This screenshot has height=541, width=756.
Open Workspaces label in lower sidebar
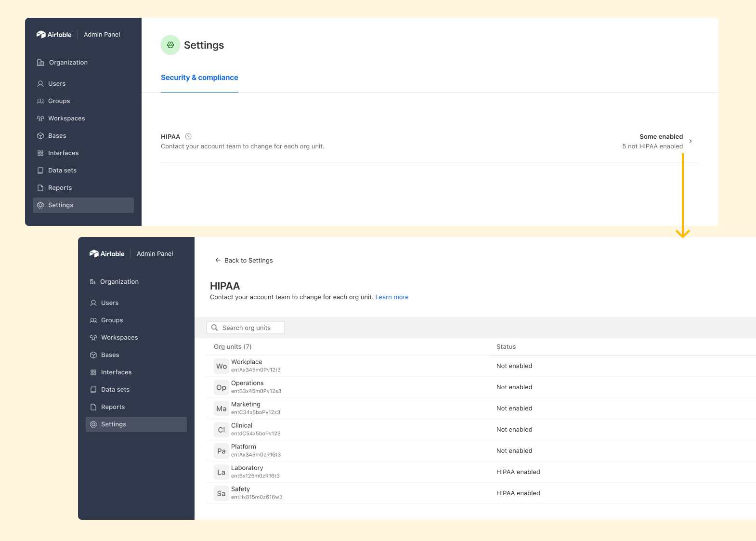pyautogui.click(x=119, y=338)
